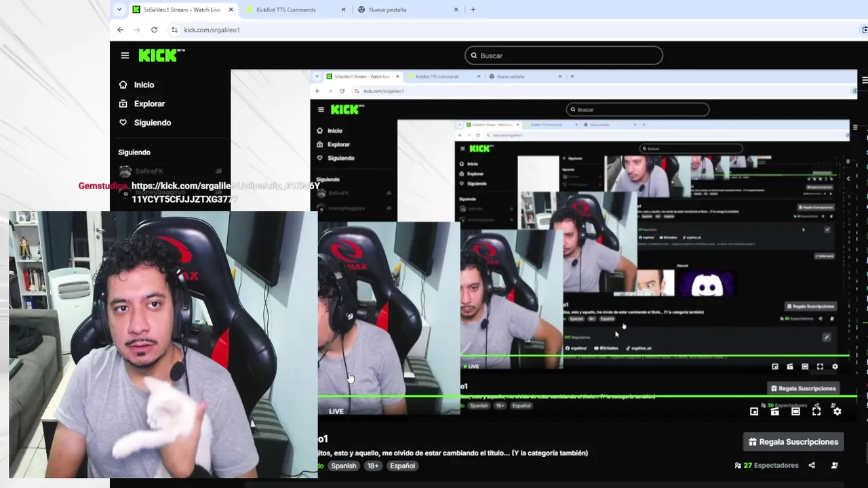Screen dimensions: 868x488
Task: Click Inicio in the embedded stream sidebar
Action: pyautogui.click(x=329, y=131)
